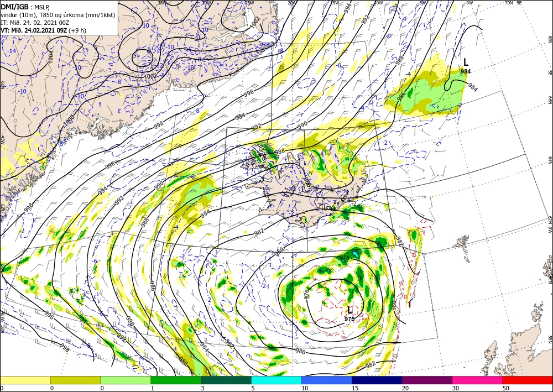Click the "15W" longitude label at top
This screenshot has height=392, width=553.
335,3
